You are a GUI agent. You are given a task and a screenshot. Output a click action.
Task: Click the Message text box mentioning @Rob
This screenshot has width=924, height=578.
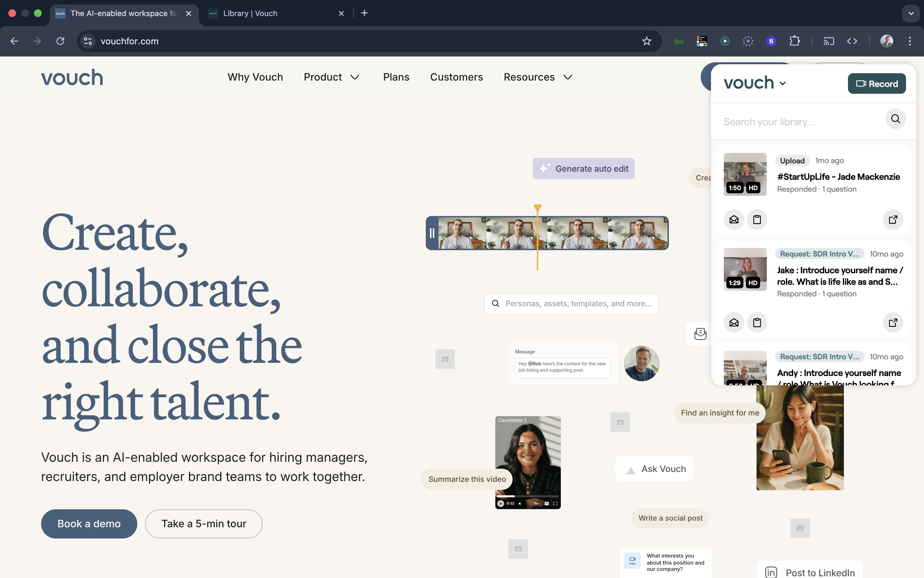click(x=563, y=367)
